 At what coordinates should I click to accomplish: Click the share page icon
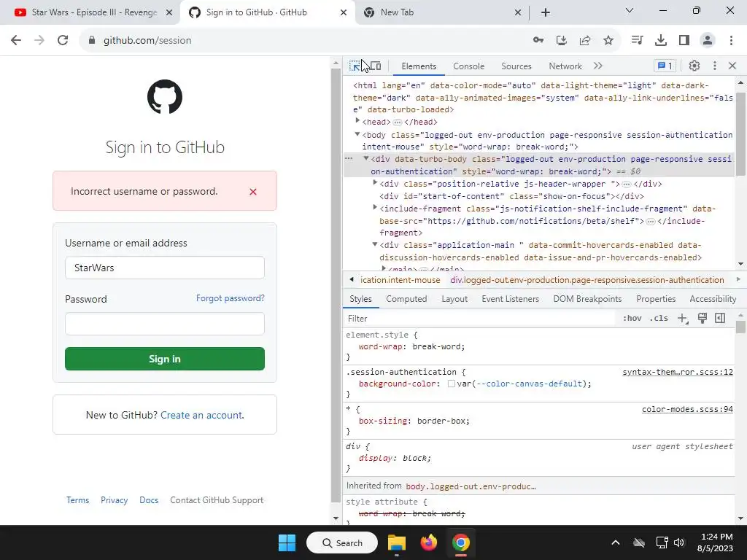585,41
